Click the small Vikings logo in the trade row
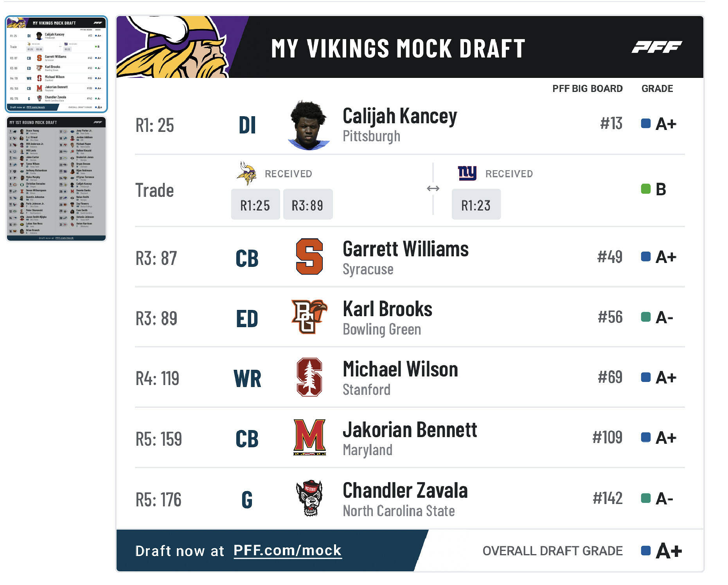728x585 pixels. [246, 173]
